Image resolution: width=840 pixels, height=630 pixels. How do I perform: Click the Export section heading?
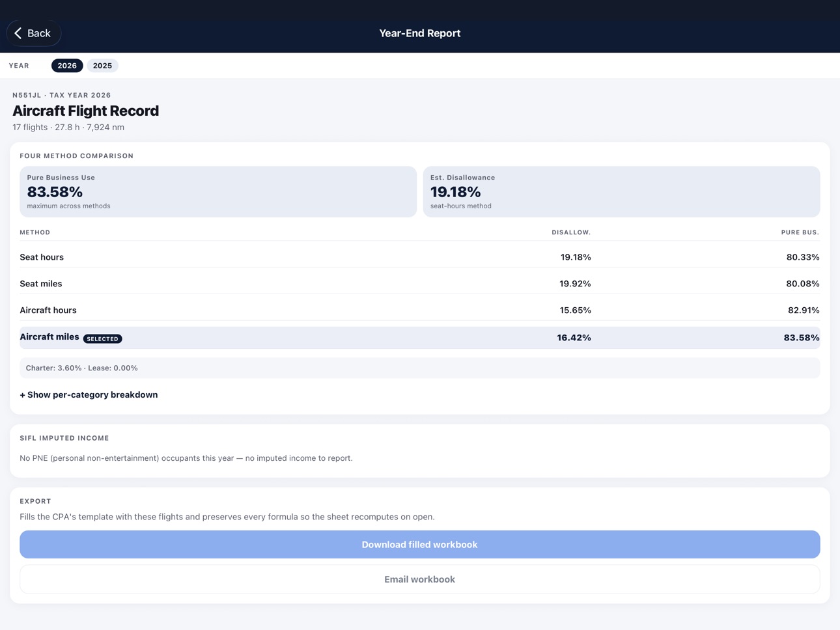(35, 501)
